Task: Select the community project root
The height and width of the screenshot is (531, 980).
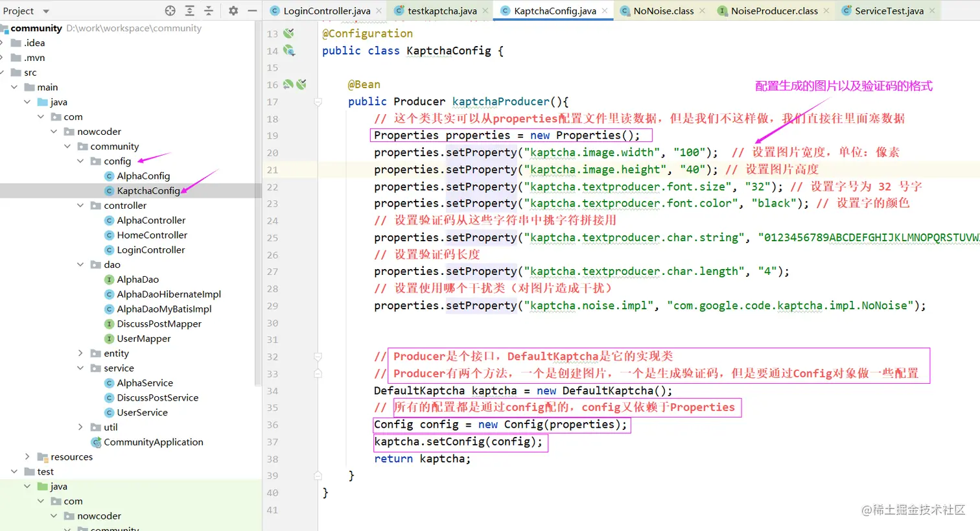Action: [x=36, y=28]
